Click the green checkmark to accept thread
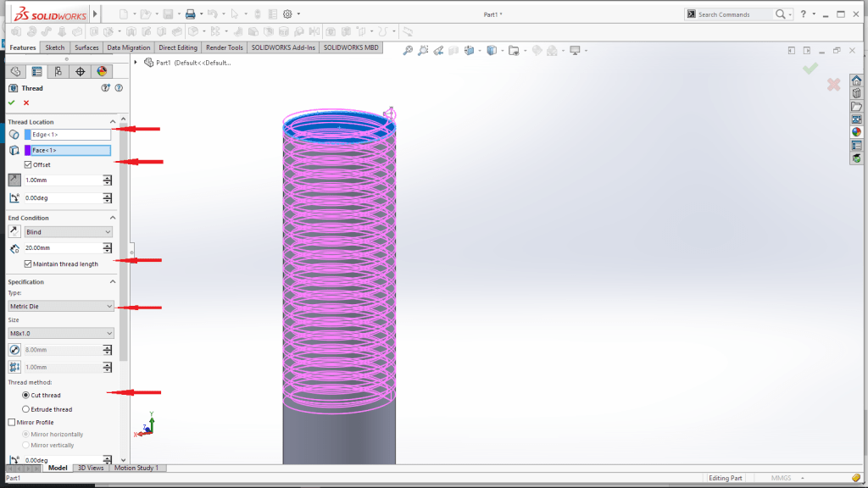 point(12,103)
